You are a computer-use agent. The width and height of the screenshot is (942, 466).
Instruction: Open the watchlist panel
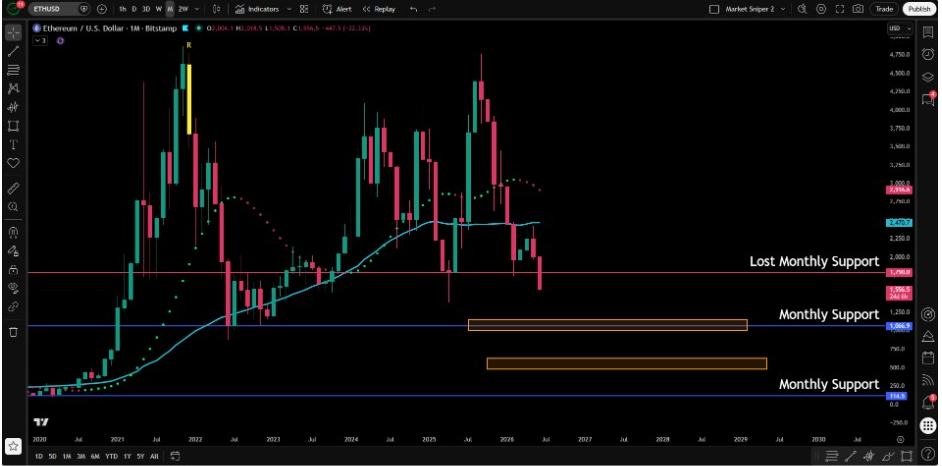[x=928, y=32]
